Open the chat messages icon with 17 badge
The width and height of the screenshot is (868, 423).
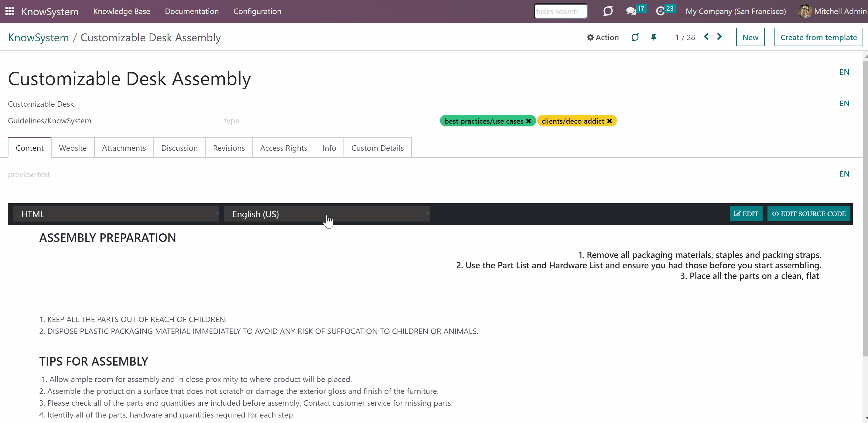tap(631, 11)
